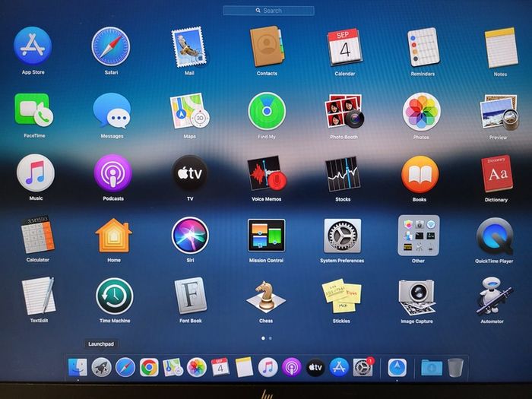Open System Preferences in the Launchpad grid
532x399 pixels.
tap(342, 236)
